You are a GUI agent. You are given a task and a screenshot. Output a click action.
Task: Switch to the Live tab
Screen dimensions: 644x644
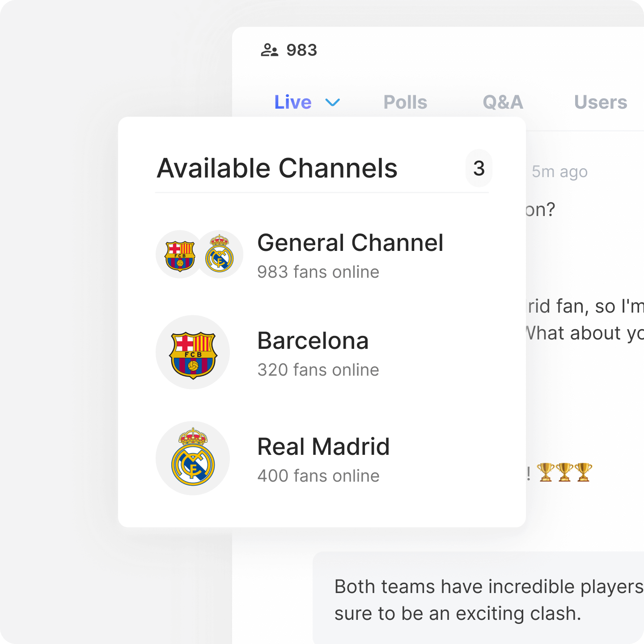(x=293, y=102)
